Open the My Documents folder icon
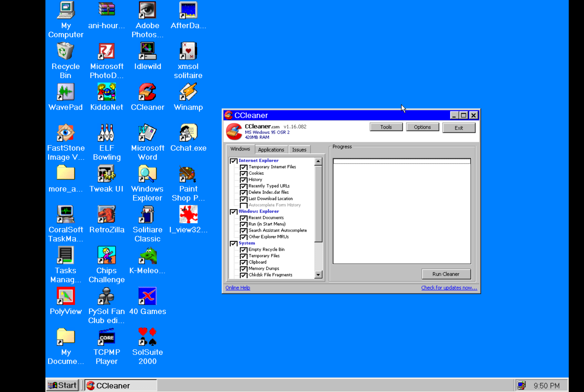Image resolution: width=584 pixels, height=392 pixels. [x=65, y=337]
